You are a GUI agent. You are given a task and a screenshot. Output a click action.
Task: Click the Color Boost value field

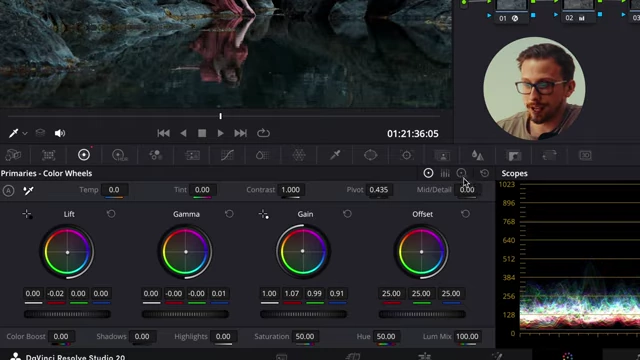(x=61, y=337)
